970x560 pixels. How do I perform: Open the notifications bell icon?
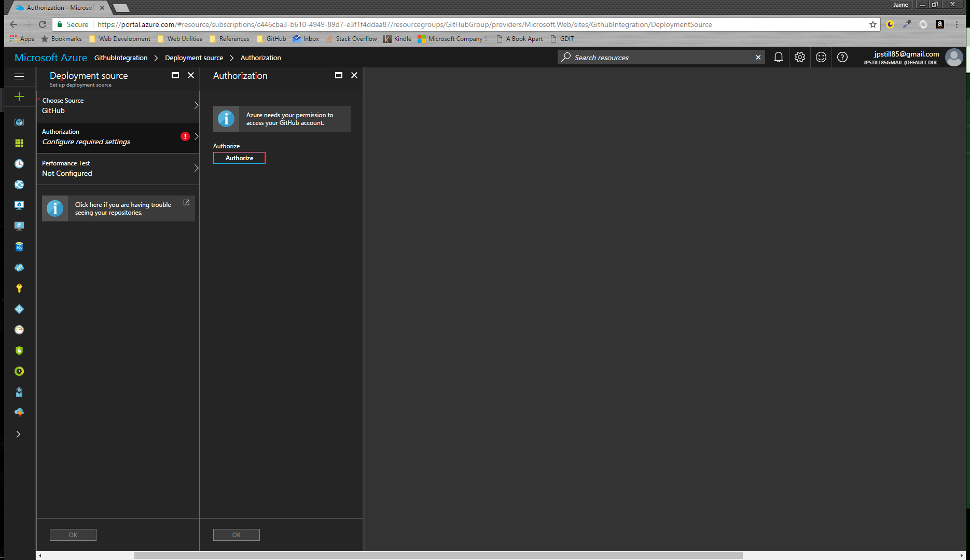[x=778, y=58]
